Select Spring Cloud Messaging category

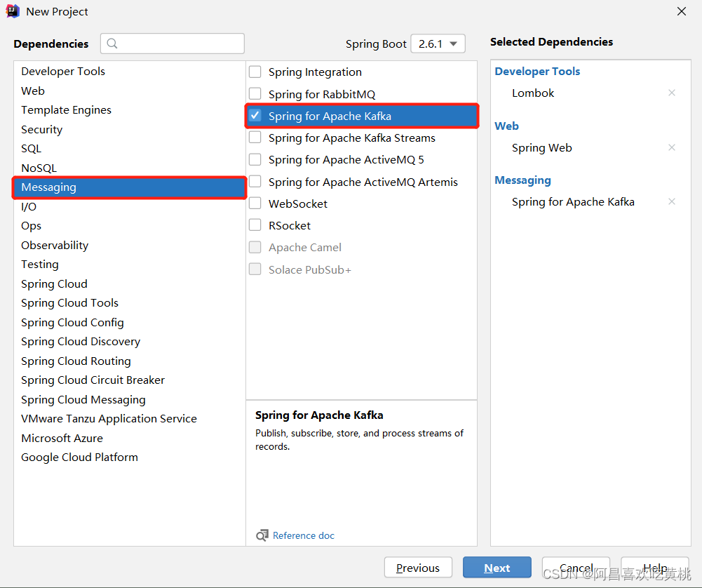[83, 399]
